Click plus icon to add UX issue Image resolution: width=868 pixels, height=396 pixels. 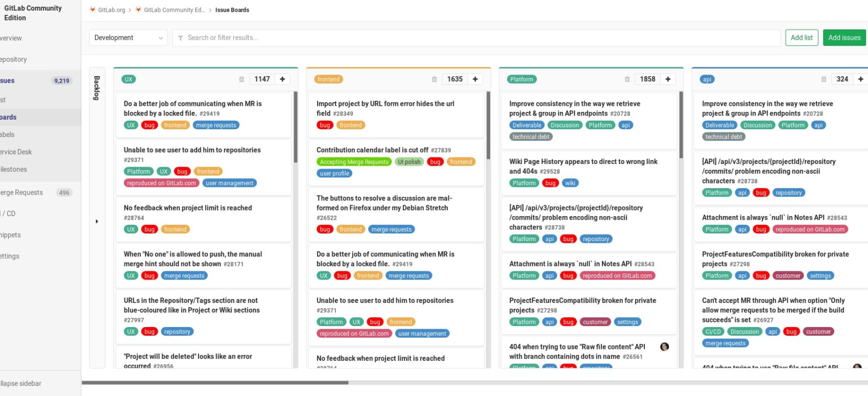[282, 79]
